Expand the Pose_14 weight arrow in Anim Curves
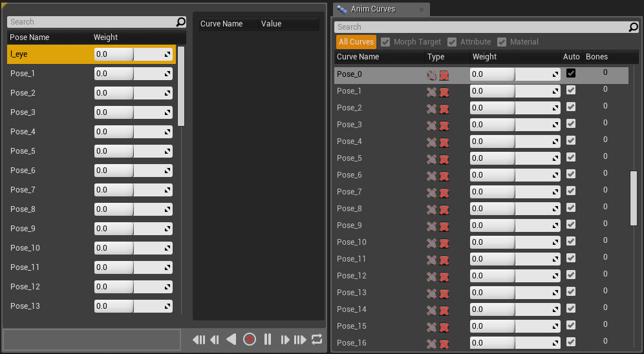 (555, 309)
